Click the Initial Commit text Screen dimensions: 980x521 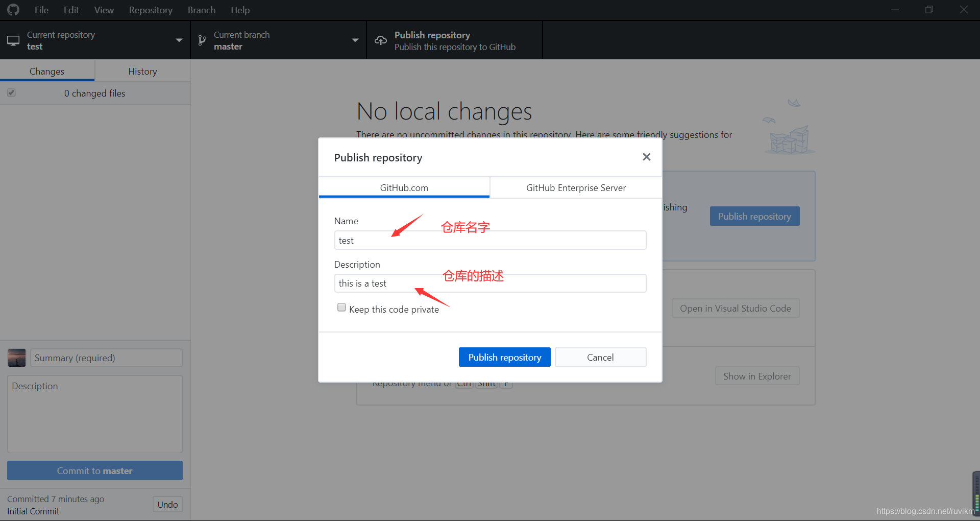pos(33,511)
